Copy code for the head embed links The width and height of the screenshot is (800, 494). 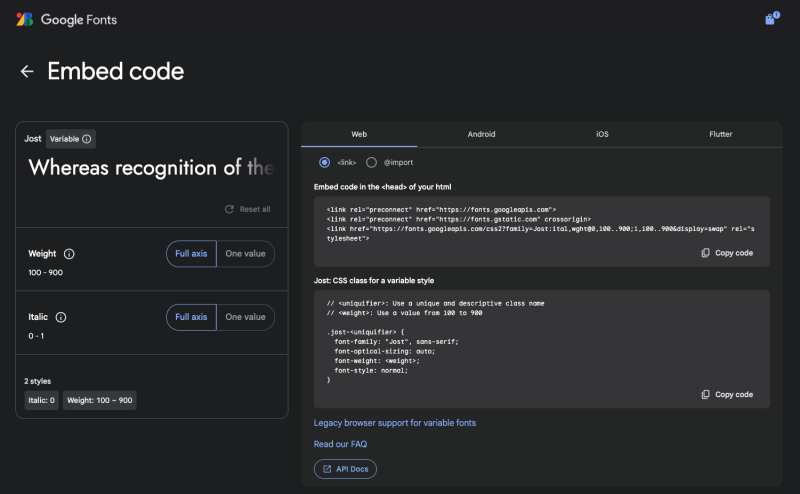[727, 253]
